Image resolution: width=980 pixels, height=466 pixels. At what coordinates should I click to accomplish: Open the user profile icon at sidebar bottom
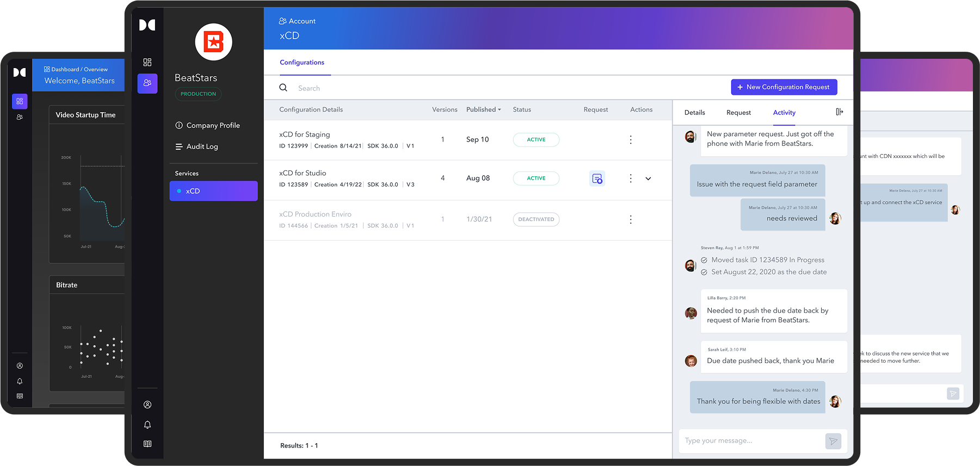(x=147, y=404)
